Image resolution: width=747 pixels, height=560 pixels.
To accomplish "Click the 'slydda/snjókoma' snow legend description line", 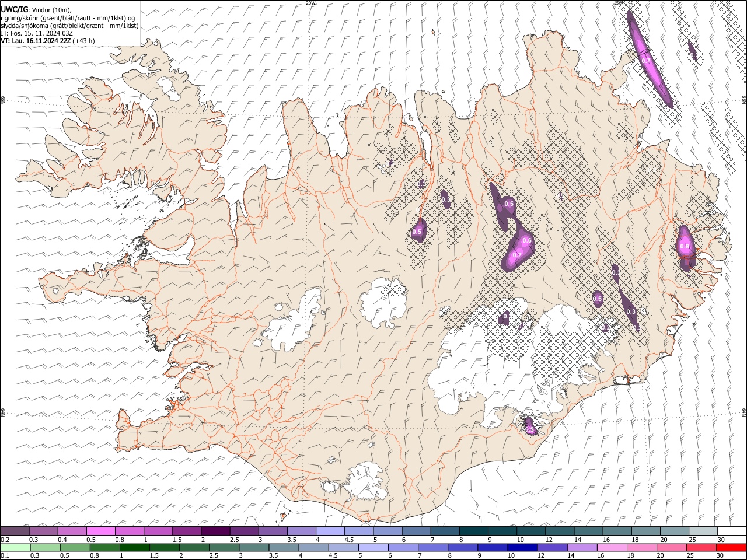I will click(69, 26).
